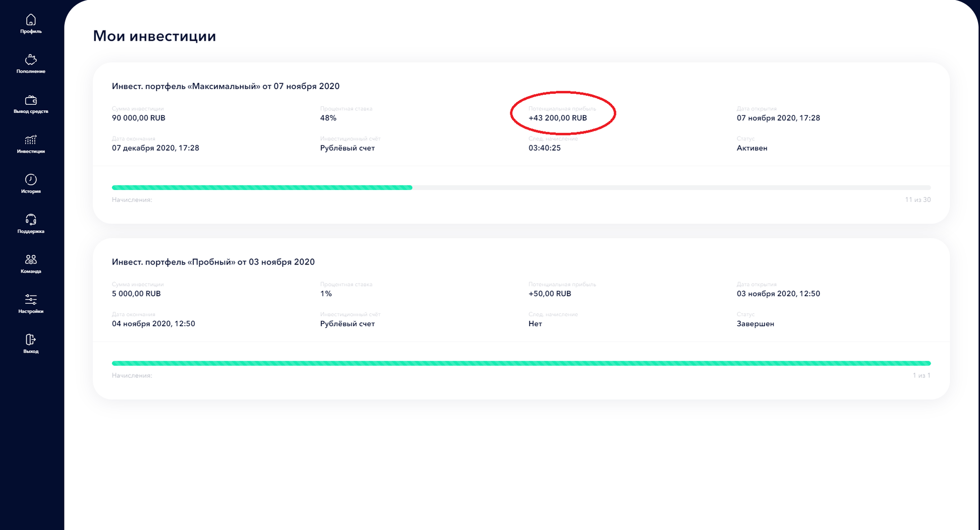Click the Пробный portfolio full progress bar
The image size is (980, 530).
pos(521,364)
